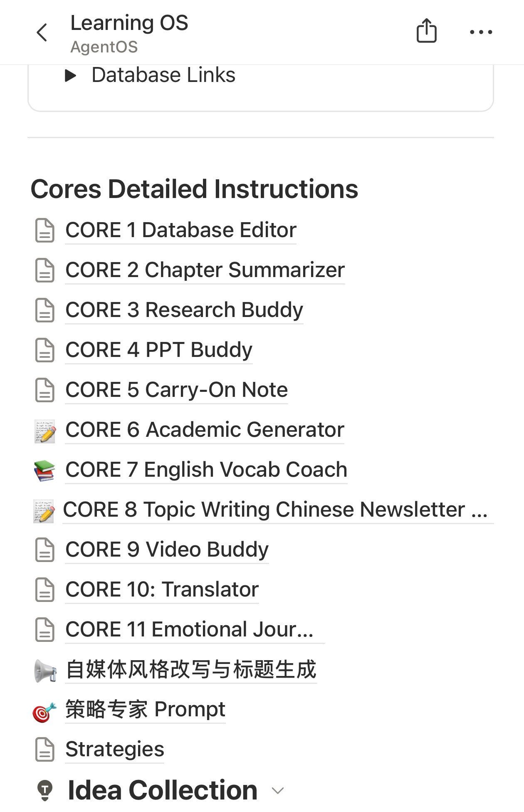Expand the Database Links toggle triangle
This screenshot has width=524, height=812.
click(x=71, y=76)
